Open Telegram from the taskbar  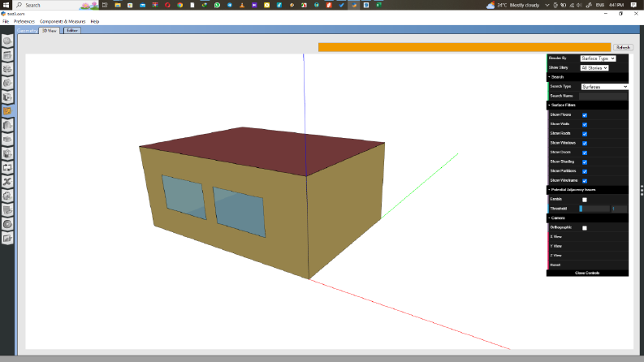coord(230,5)
